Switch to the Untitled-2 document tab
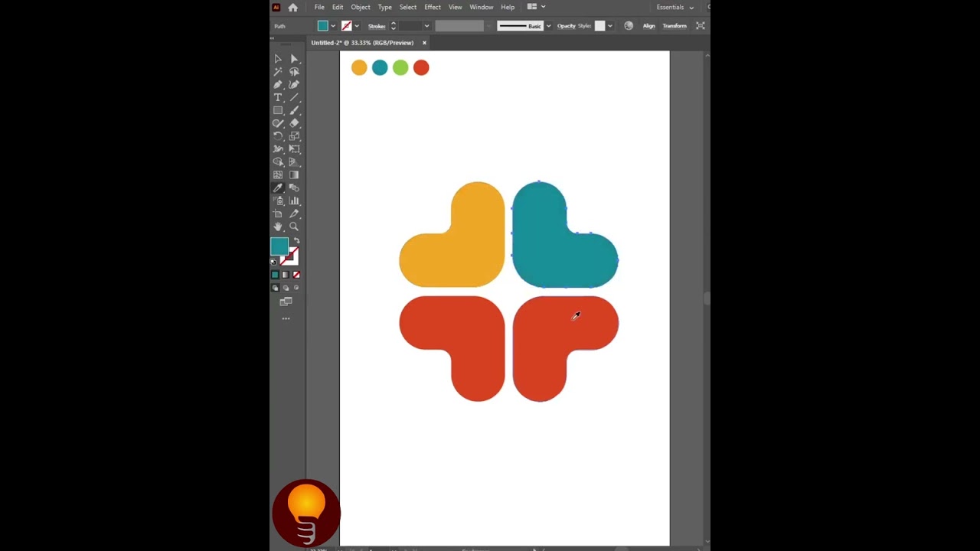Screen dimensions: 980x551 (x=362, y=43)
